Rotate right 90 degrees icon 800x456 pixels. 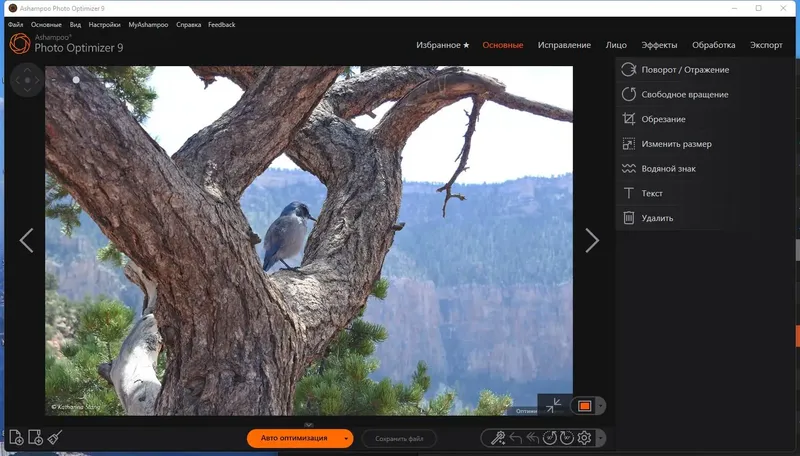click(566, 438)
